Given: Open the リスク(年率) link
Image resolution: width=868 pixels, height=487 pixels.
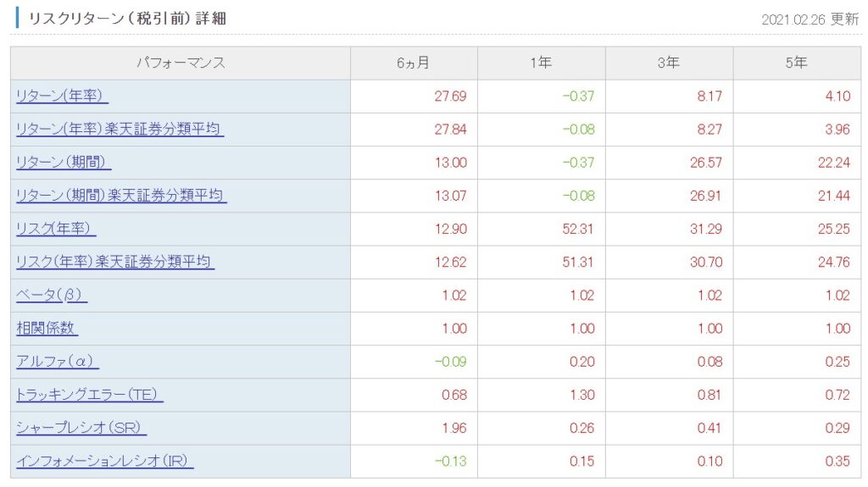Looking at the screenshot, I should coord(56,229).
